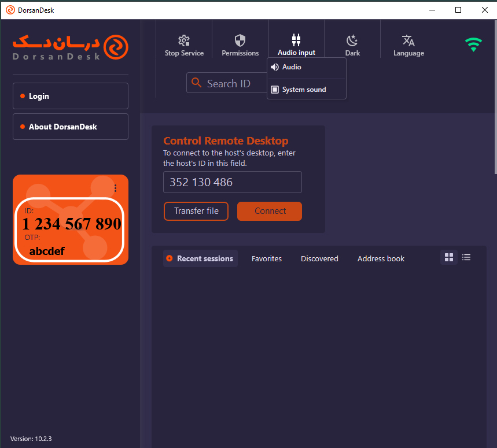Click the Transfer file button
Screen dimensions: 497x448
pos(196,211)
